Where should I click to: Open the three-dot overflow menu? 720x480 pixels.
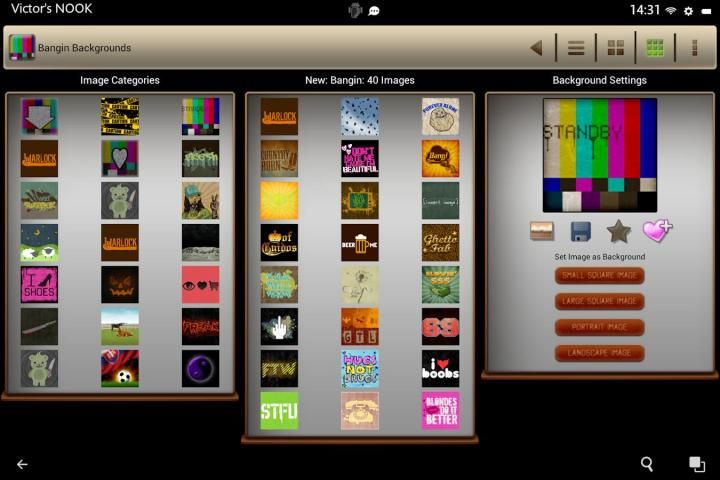tap(694, 47)
